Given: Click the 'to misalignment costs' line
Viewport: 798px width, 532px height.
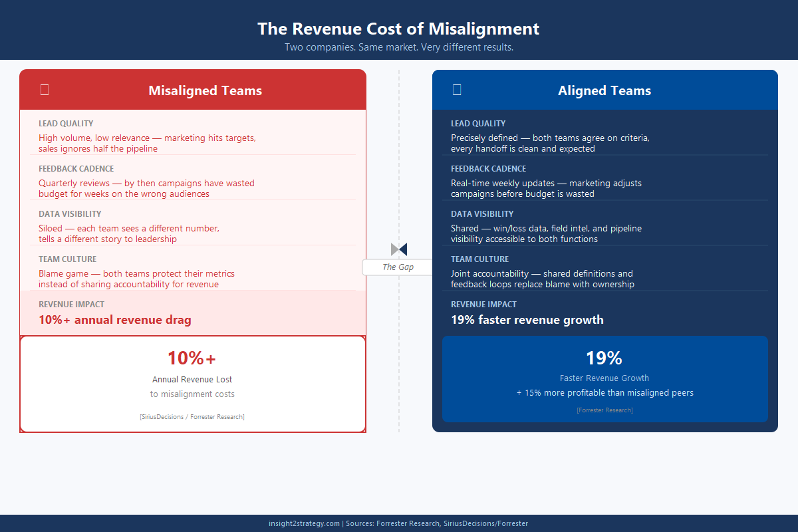Looking at the screenshot, I should pyautogui.click(x=192, y=394).
